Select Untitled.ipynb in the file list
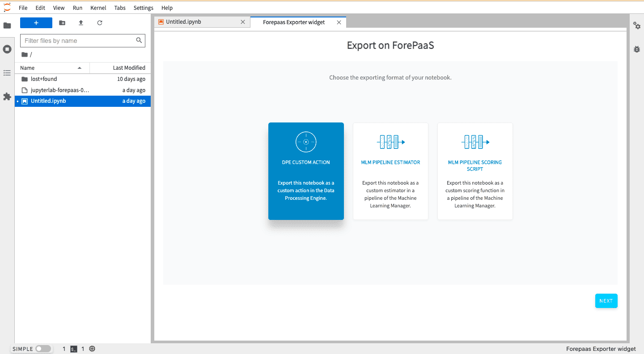 83,101
